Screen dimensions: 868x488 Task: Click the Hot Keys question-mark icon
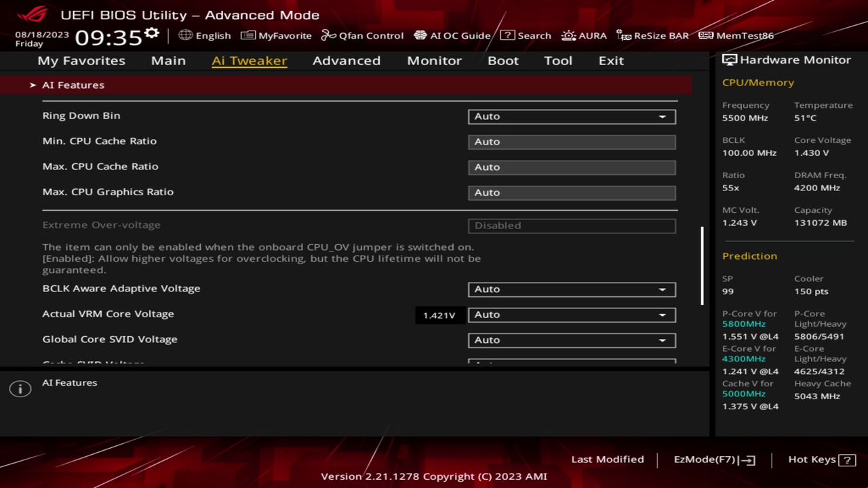pyautogui.click(x=847, y=460)
